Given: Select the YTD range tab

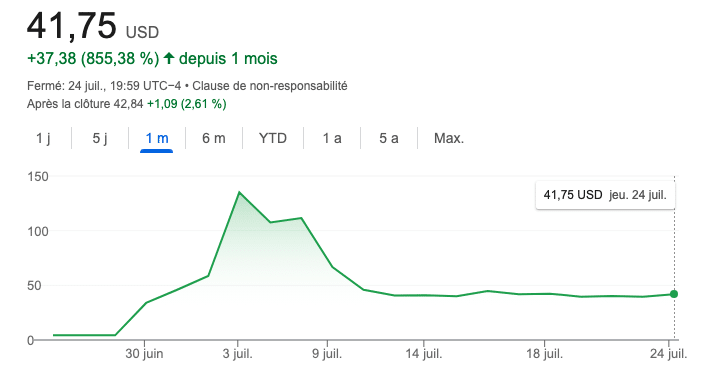Looking at the screenshot, I should click(x=273, y=138).
